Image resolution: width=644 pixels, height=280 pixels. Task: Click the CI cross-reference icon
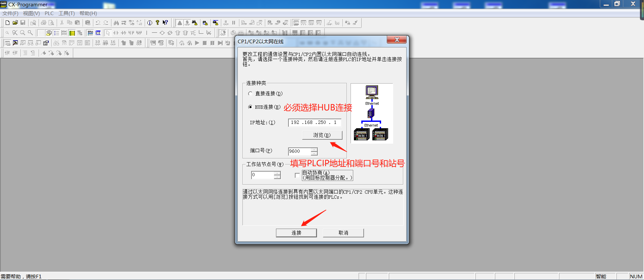pos(98,33)
